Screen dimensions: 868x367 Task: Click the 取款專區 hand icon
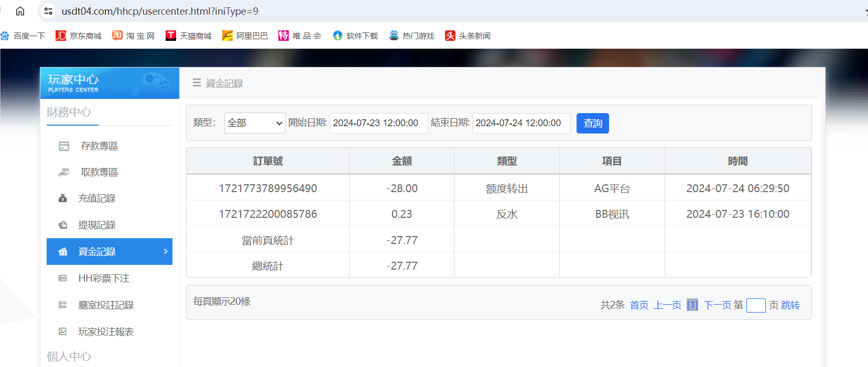[x=64, y=172]
